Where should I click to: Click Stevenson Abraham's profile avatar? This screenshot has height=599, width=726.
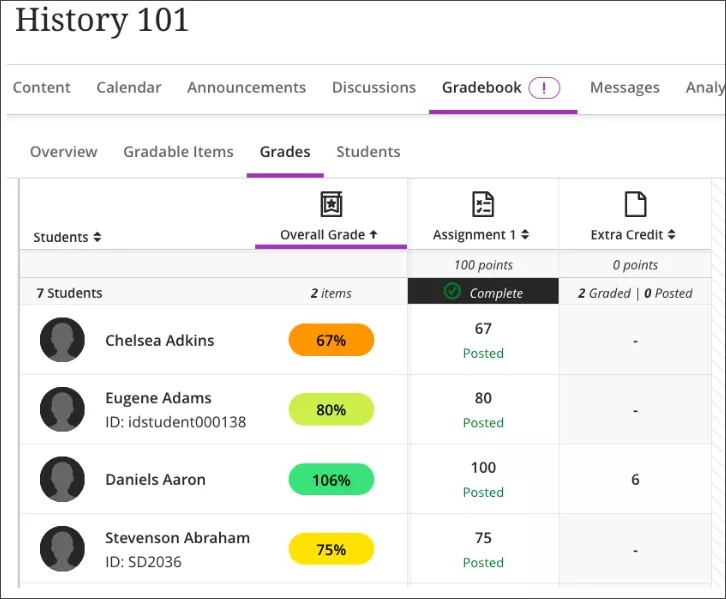pos(62,549)
